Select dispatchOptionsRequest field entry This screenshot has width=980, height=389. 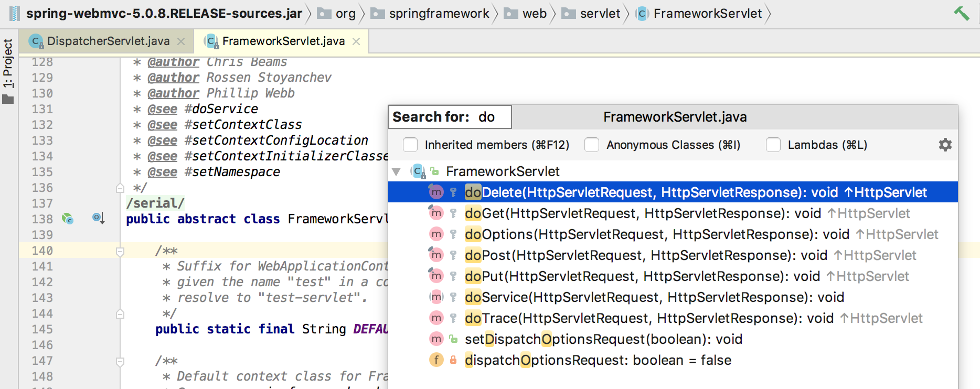pos(673,360)
